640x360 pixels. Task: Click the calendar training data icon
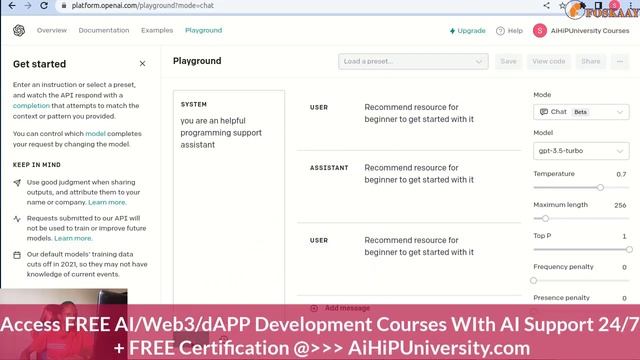pyautogui.click(x=17, y=256)
